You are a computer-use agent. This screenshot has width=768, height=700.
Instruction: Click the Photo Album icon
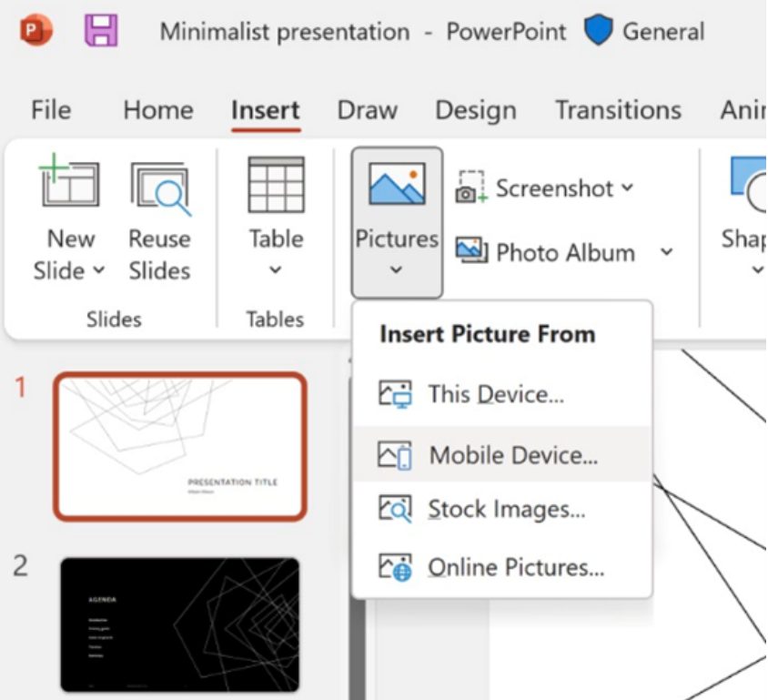coord(471,252)
